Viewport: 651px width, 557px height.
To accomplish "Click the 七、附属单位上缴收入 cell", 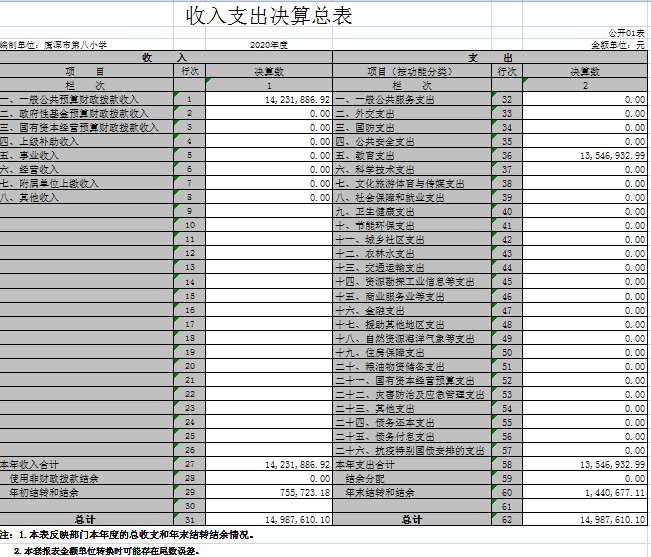I will pyautogui.click(x=86, y=183).
